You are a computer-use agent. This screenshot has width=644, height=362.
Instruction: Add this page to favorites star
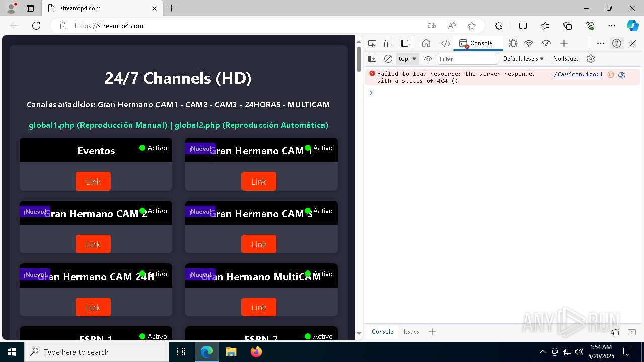tap(472, 26)
